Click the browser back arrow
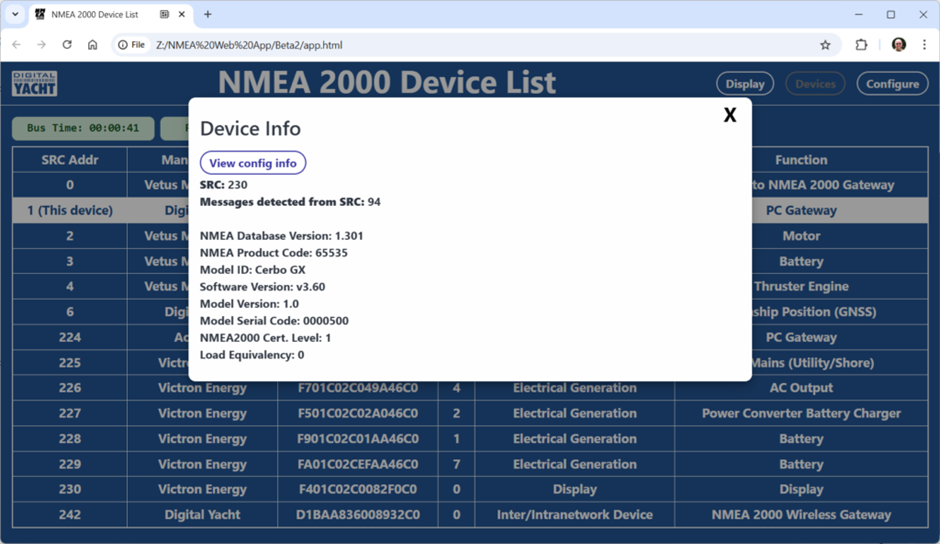Screen dimensions: 940x544 (x=16, y=45)
